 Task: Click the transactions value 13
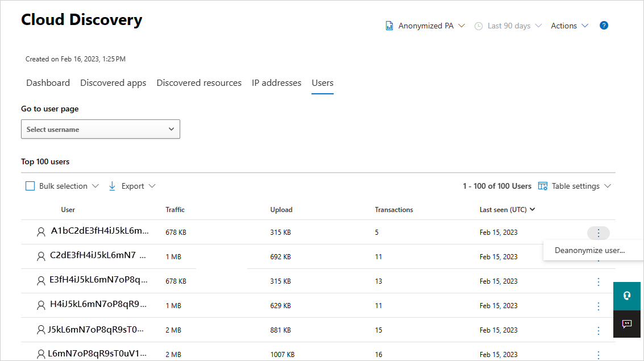click(x=378, y=281)
